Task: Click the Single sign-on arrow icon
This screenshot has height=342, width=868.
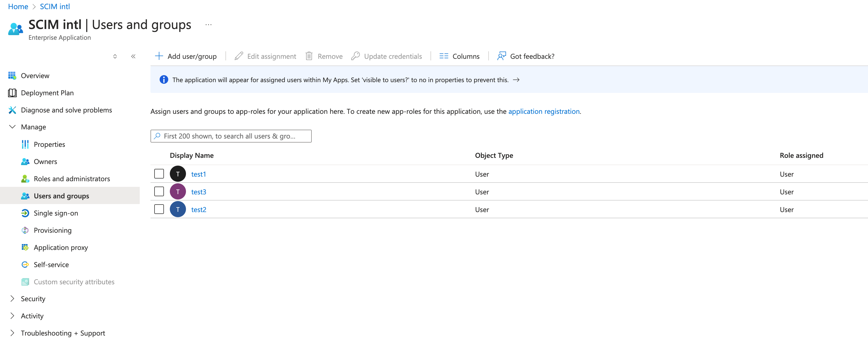Action: point(25,213)
